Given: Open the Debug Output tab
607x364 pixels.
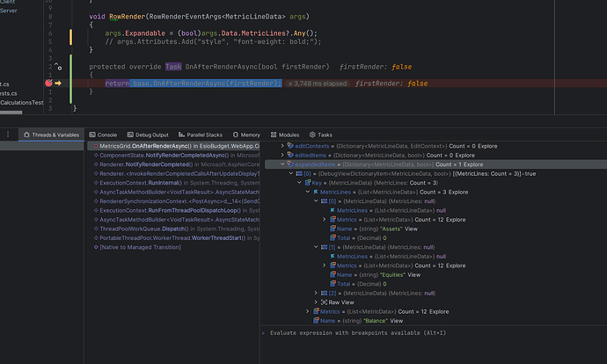Looking at the screenshot, I should tap(148, 135).
